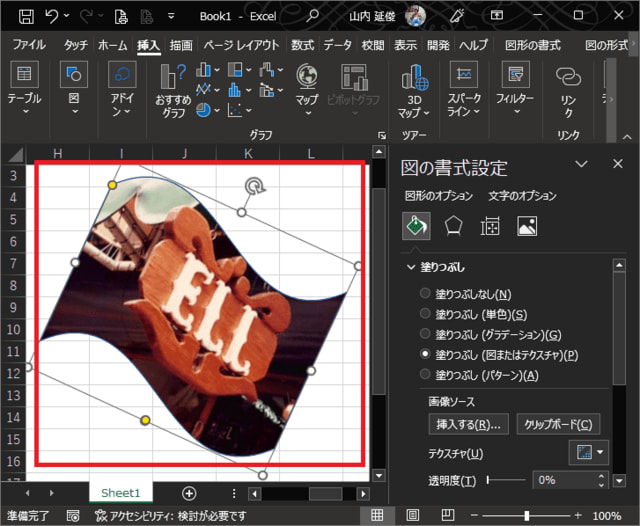Collapse the 塗りつぶし section header
This screenshot has width=640, height=526.
[412, 267]
